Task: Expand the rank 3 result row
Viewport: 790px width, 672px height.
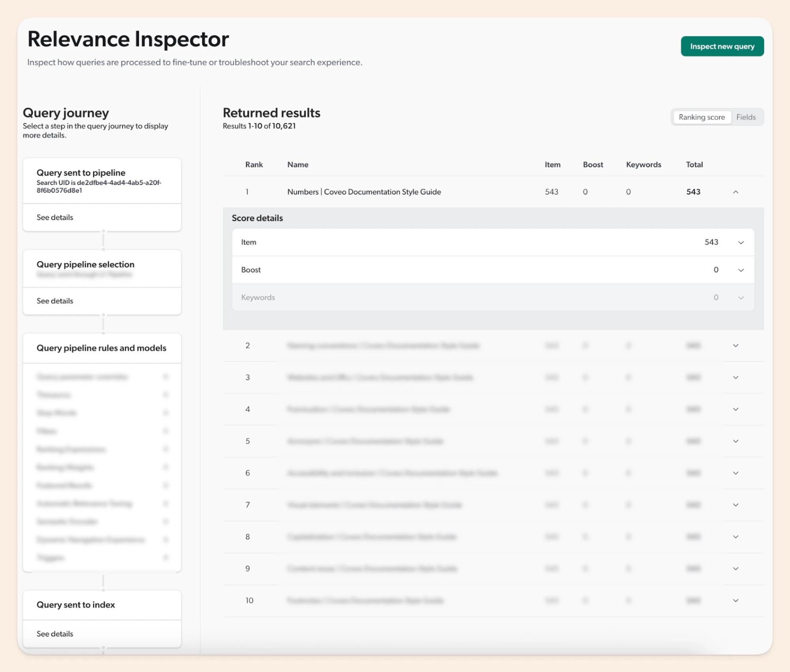Action: click(x=735, y=377)
